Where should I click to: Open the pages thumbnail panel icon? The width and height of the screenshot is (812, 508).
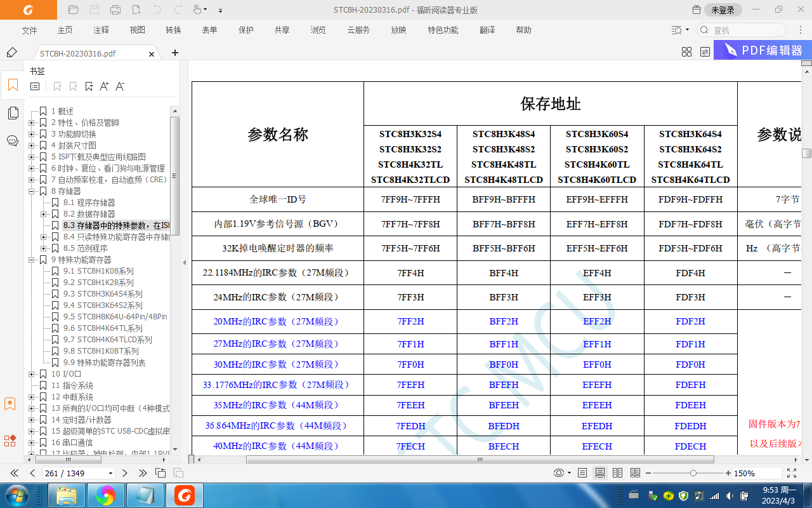tap(12, 113)
